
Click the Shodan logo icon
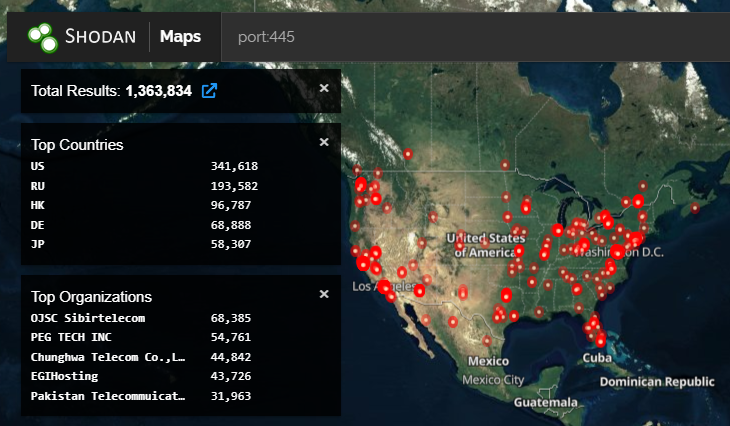pyautogui.click(x=42, y=37)
